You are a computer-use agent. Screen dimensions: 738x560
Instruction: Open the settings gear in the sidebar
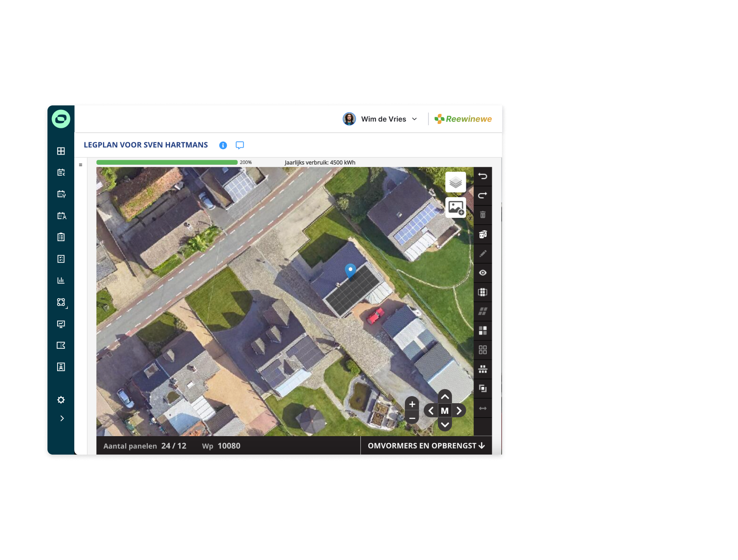(61, 400)
